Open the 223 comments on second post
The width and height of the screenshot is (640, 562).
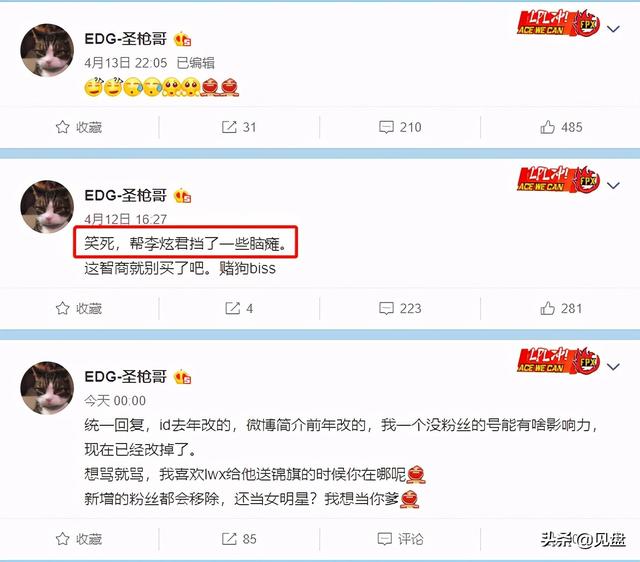click(x=400, y=308)
